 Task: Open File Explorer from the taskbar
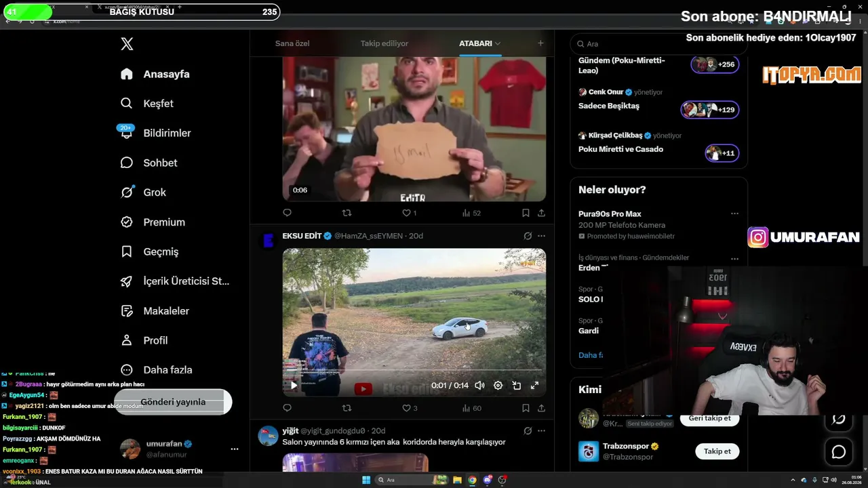[458, 480]
